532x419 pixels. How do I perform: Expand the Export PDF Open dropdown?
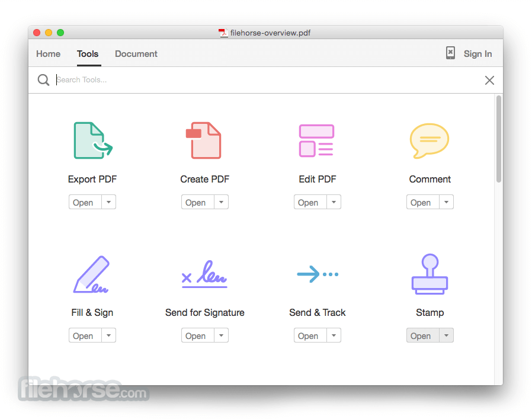pyautogui.click(x=108, y=201)
